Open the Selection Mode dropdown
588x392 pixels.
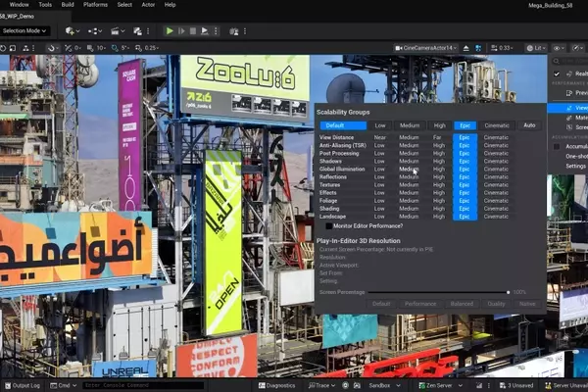point(24,30)
